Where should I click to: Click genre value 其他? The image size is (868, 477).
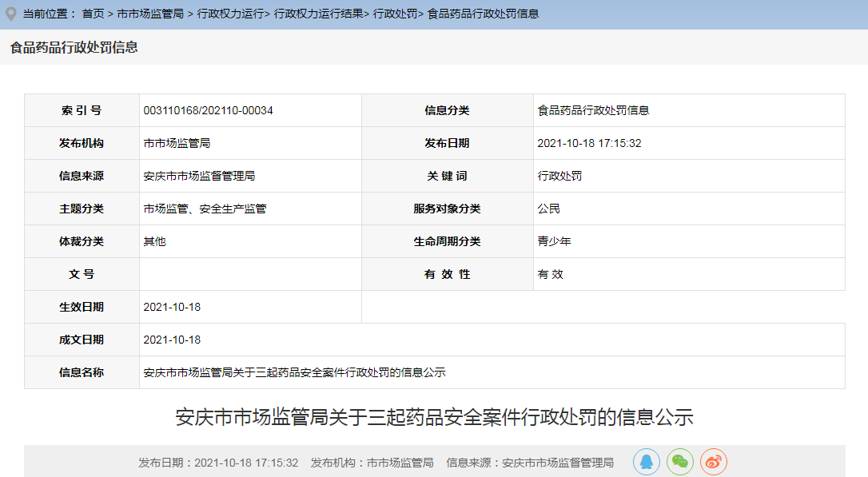(x=154, y=241)
